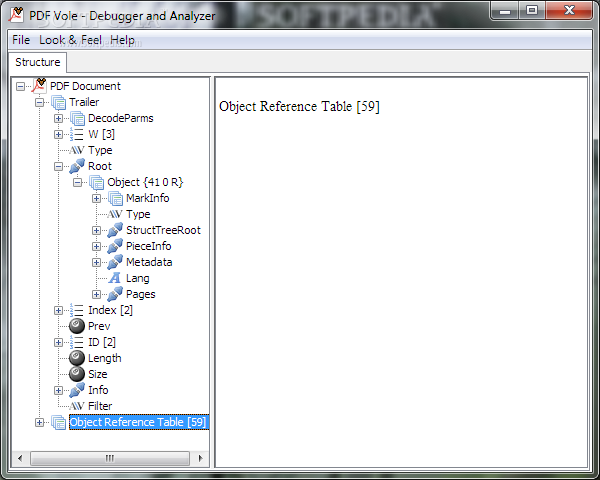The width and height of the screenshot is (600, 480).
Task: Expand the MarkInfo node
Action: (96, 199)
